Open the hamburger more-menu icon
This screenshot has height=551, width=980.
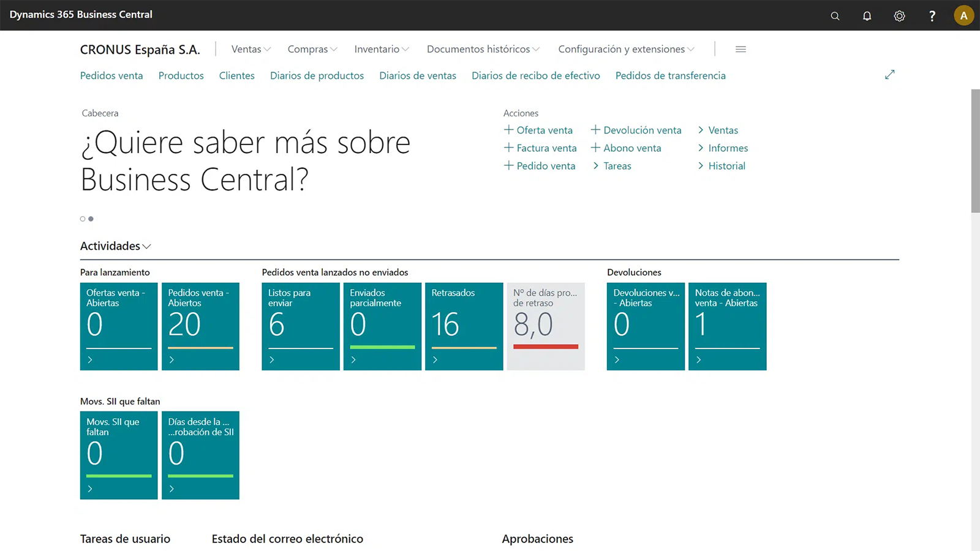click(741, 49)
